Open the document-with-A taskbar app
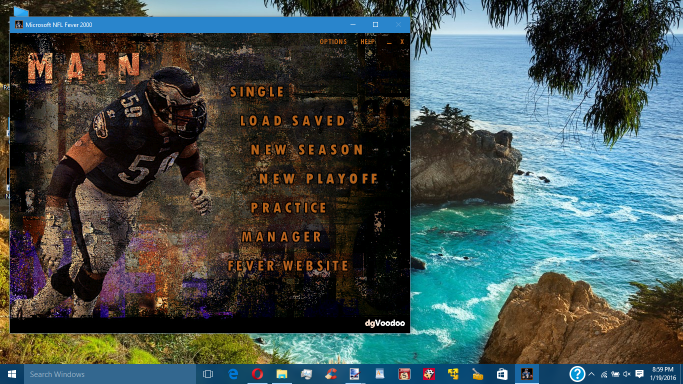This screenshot has width=683, height=384. 380,374
